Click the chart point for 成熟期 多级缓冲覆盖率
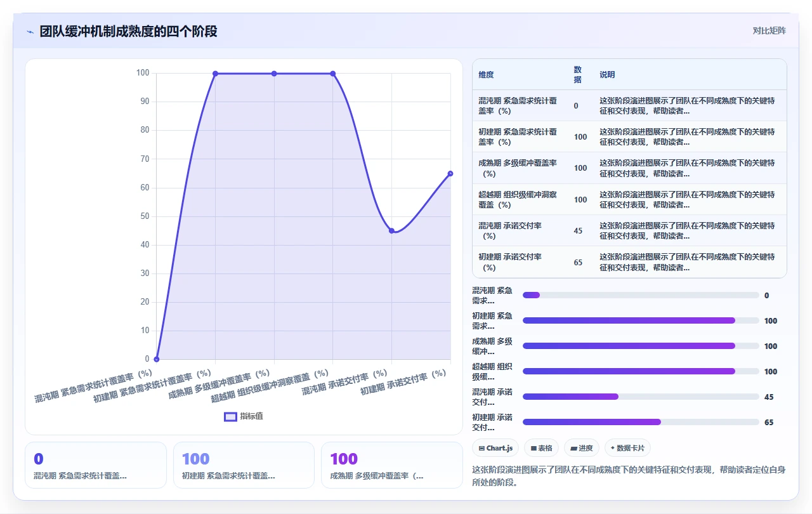Image resolution: width=812 pixels, height=514 pixels. pyautogui.click(x=274, y=74)
